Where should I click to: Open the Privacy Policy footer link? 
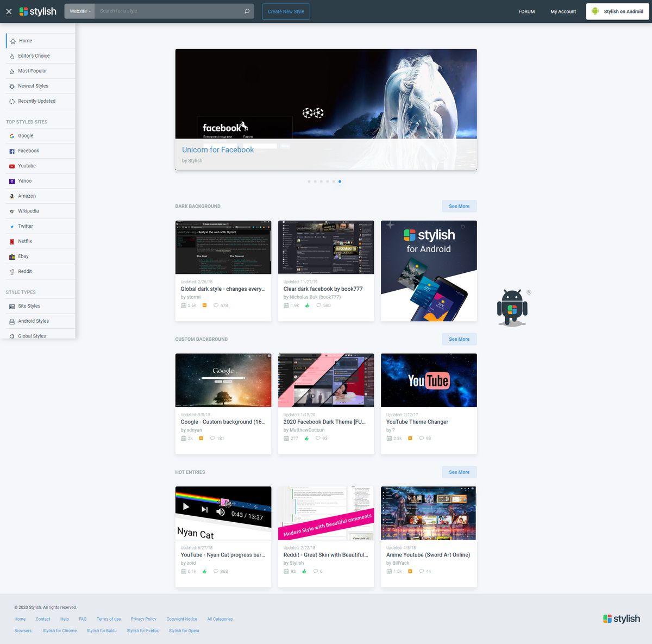[143, 620]
